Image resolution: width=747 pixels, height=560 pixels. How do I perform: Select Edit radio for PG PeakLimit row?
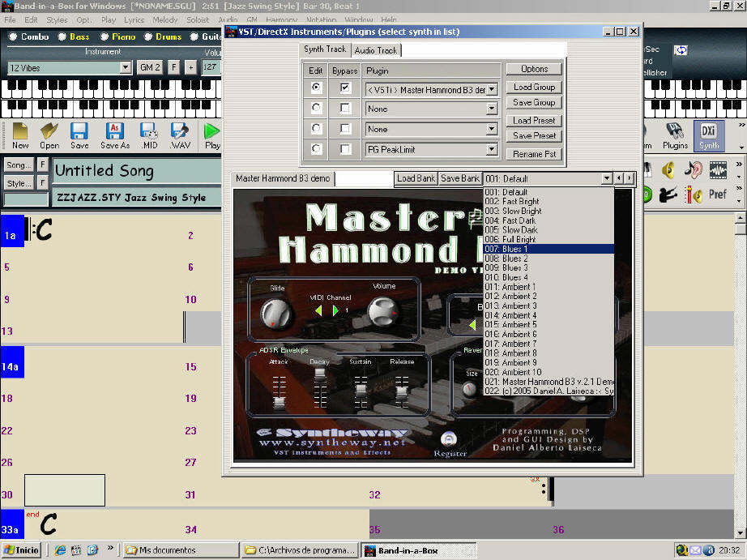(316, 148)
